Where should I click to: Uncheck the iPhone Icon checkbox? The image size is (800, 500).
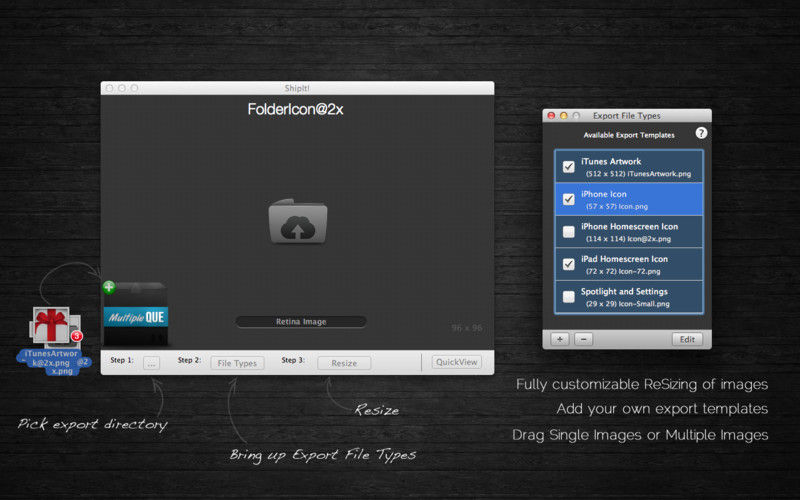[568, 199]
